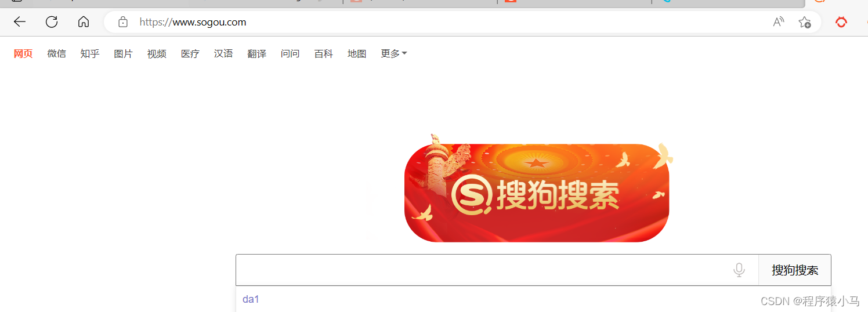This screenshot has height=312, width=868.
Task: Click the sogou.com address bar URL
Action: click(193, 22)
